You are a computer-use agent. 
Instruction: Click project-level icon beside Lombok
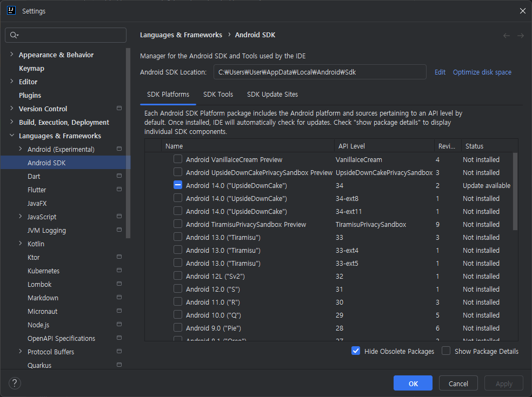(119, 284)
